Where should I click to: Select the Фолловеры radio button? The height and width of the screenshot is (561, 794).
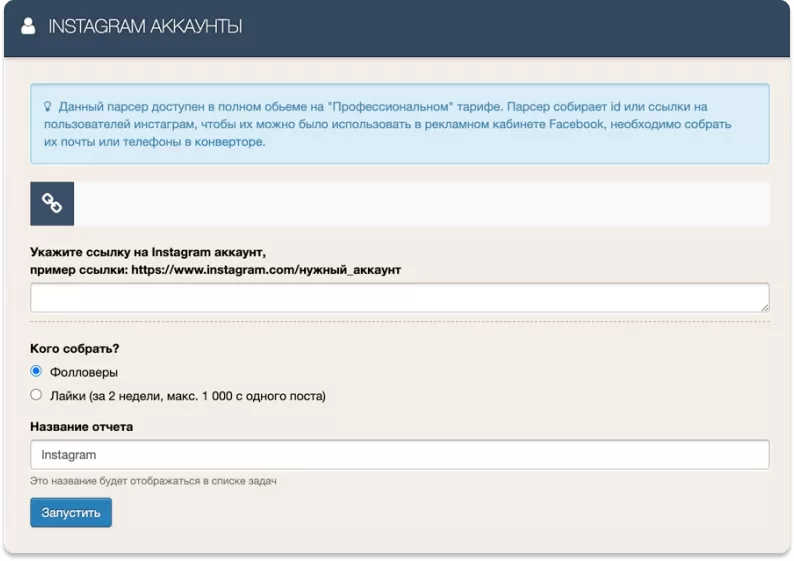[36, 371]
